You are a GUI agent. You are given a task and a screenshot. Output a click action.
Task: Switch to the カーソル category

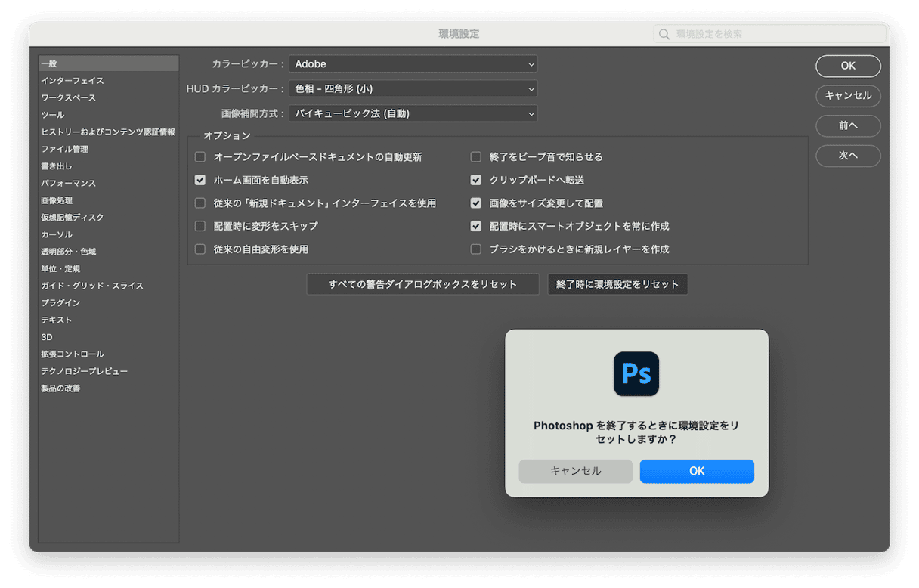pos(57,234)
